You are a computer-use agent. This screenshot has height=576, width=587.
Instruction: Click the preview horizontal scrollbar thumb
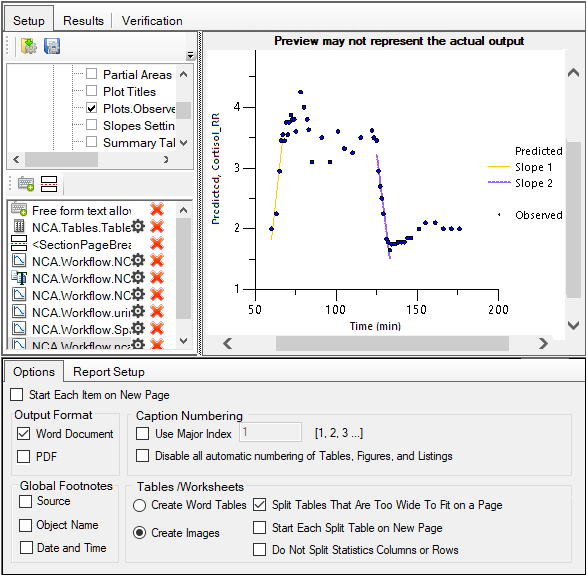392,343
